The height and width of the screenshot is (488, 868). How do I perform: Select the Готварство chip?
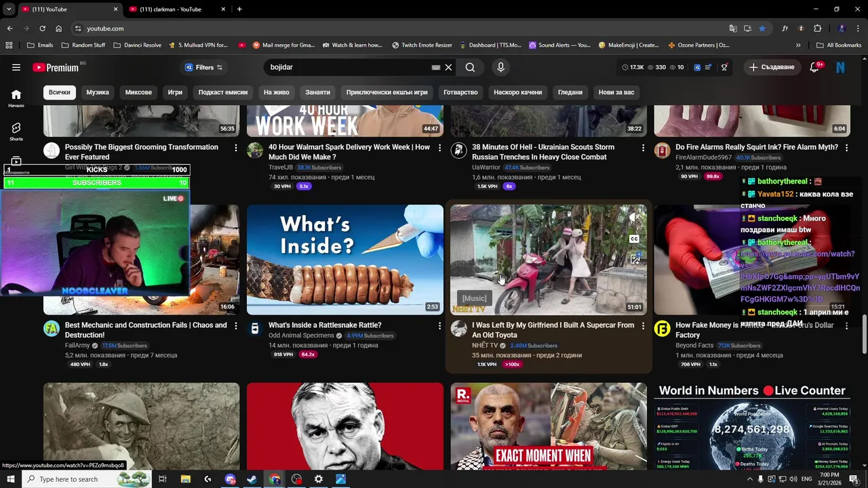pos(460,92)
